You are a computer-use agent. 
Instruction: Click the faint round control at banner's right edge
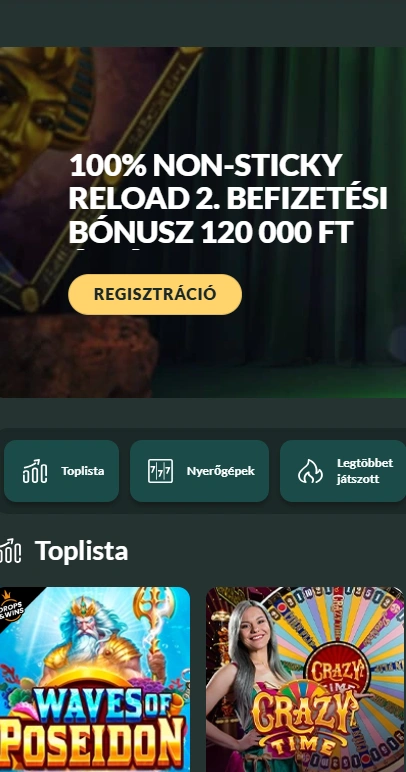pyautogui.click(x=399, y=344)
